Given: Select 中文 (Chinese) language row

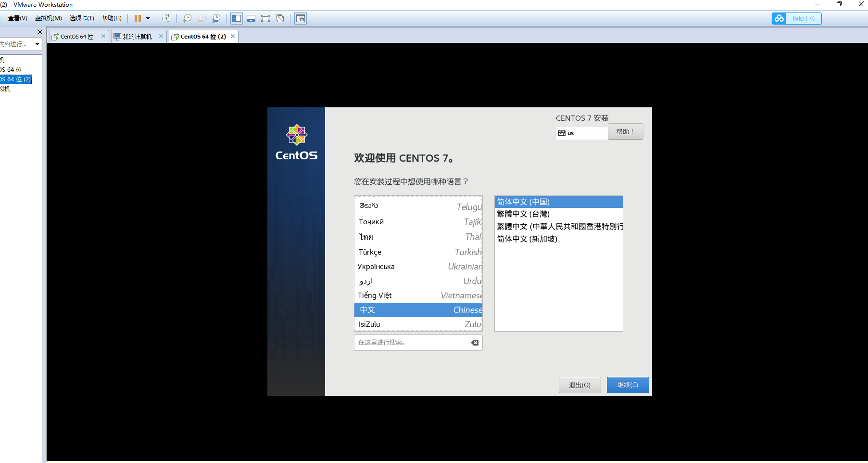Looking at the screenshot, I should (418, 310).
